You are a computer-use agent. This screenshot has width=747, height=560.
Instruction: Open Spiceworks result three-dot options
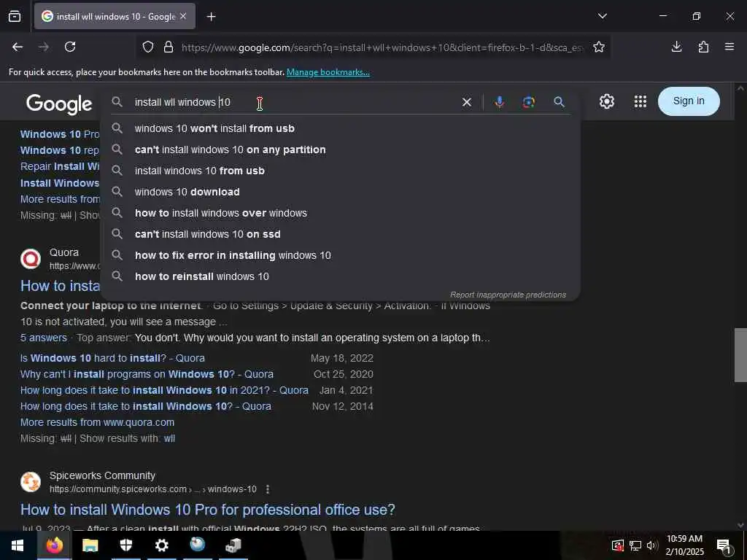tap(268, 489)
